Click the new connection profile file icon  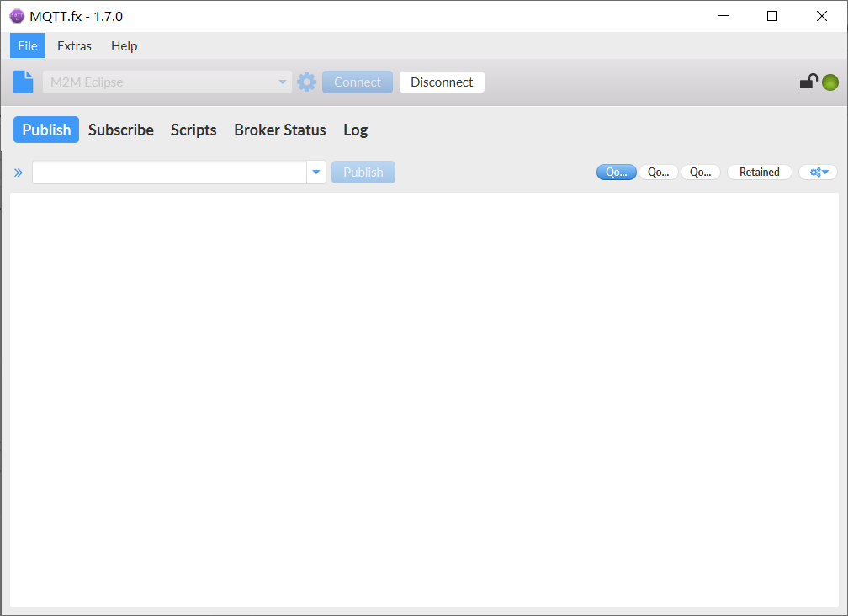(x=24, y=82)
